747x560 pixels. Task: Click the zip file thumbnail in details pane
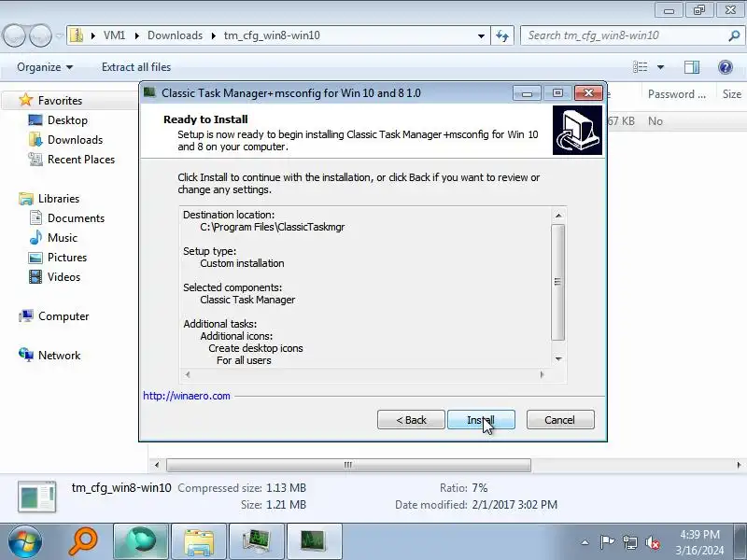37,497
